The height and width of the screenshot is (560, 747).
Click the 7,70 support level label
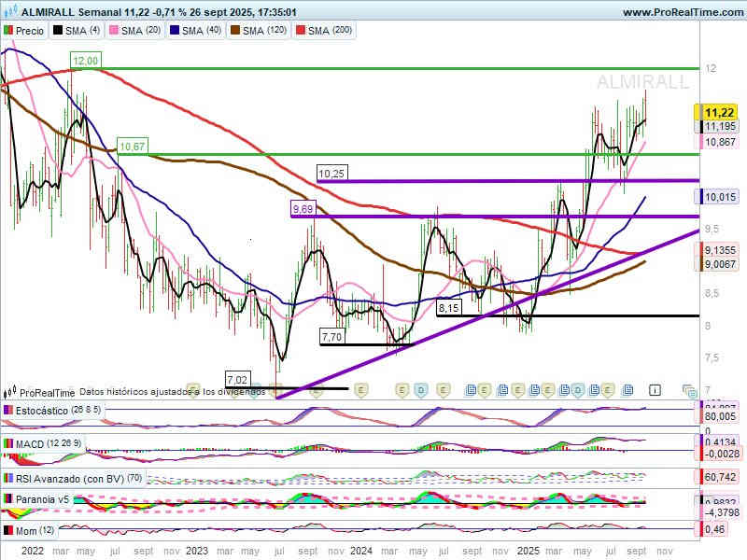(x=331, y=337)
